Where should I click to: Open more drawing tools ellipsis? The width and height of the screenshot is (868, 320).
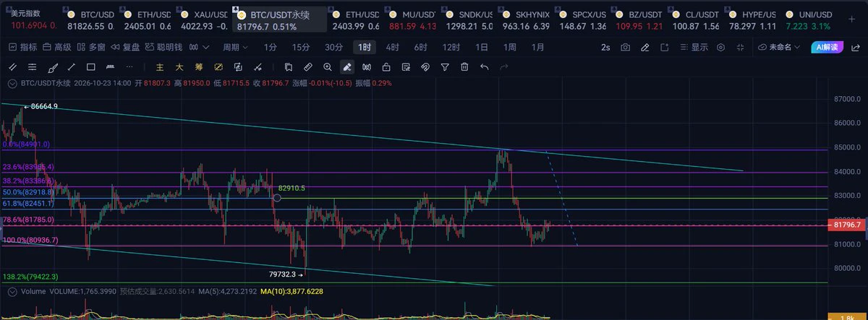point(129,66)
